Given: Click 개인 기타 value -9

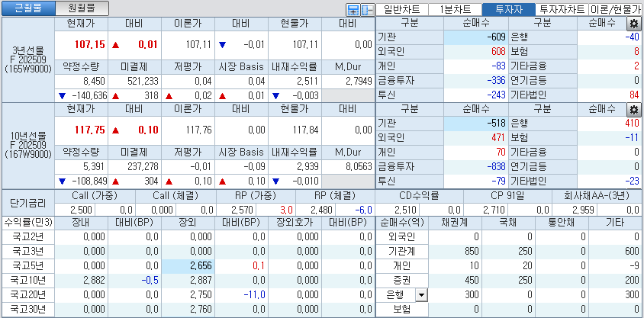Looking at the screenshot, I should (635, 266).
